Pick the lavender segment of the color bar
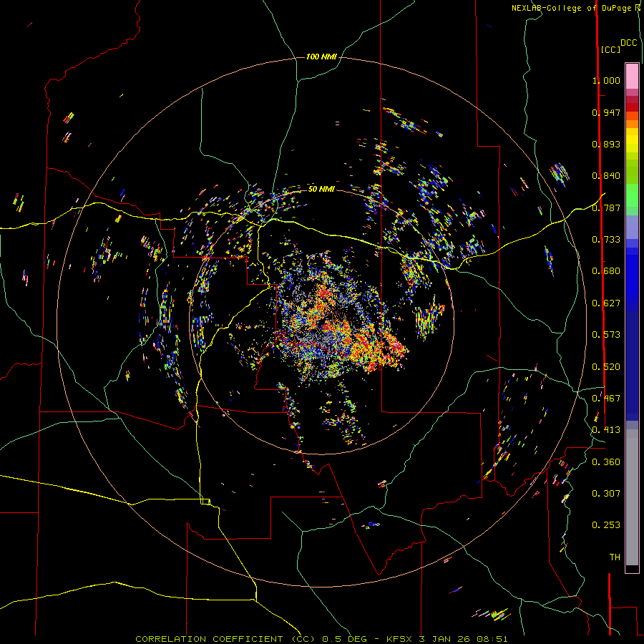 click(x=632, y=227)
